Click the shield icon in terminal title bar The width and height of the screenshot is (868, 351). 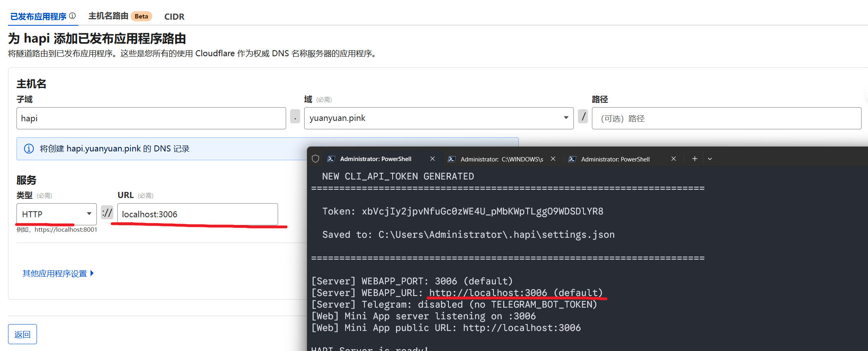click(x=315, y=159)
